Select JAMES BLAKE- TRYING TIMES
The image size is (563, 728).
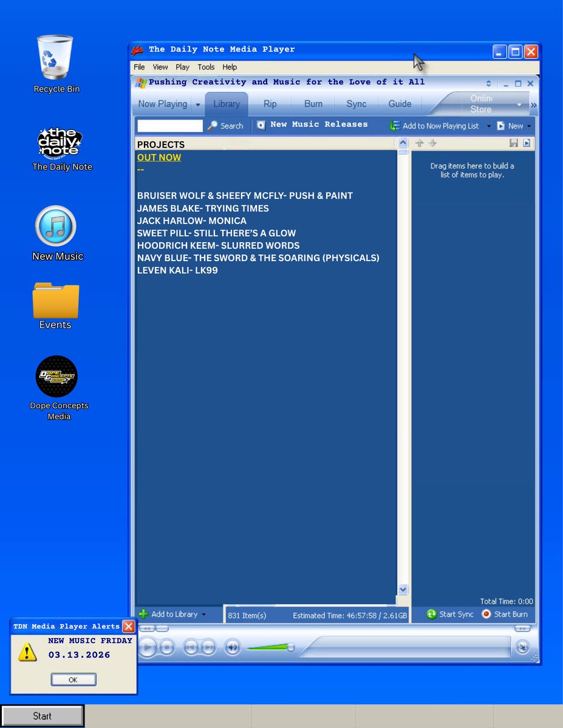tap(203, 208)
